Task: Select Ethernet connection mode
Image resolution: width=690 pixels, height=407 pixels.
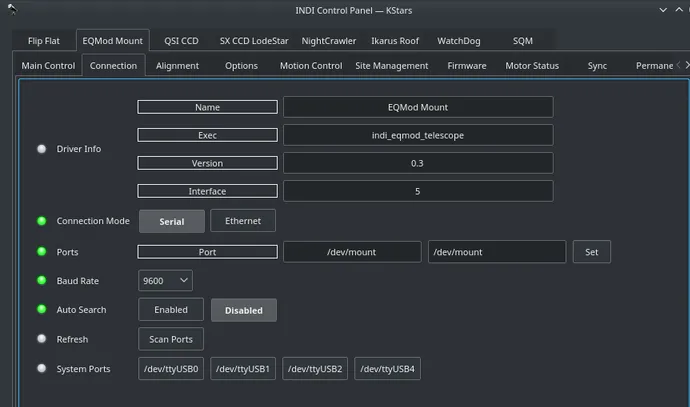Action: point(243,221)
